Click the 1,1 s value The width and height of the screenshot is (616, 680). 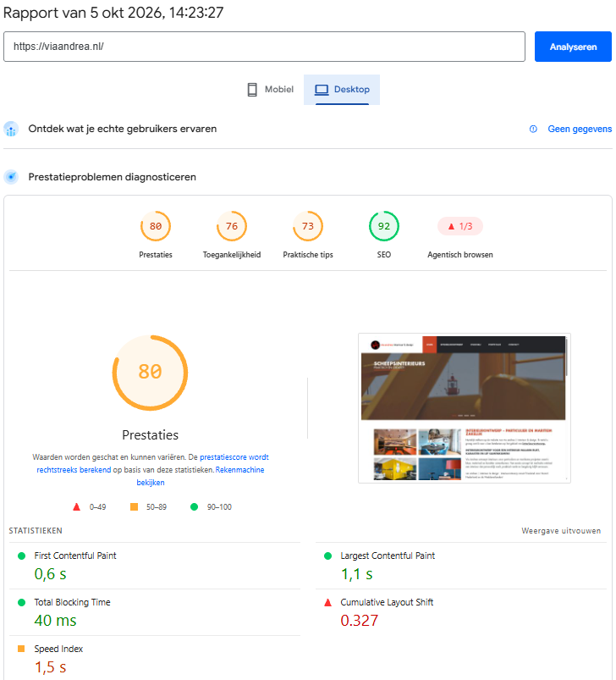[357, 574]
